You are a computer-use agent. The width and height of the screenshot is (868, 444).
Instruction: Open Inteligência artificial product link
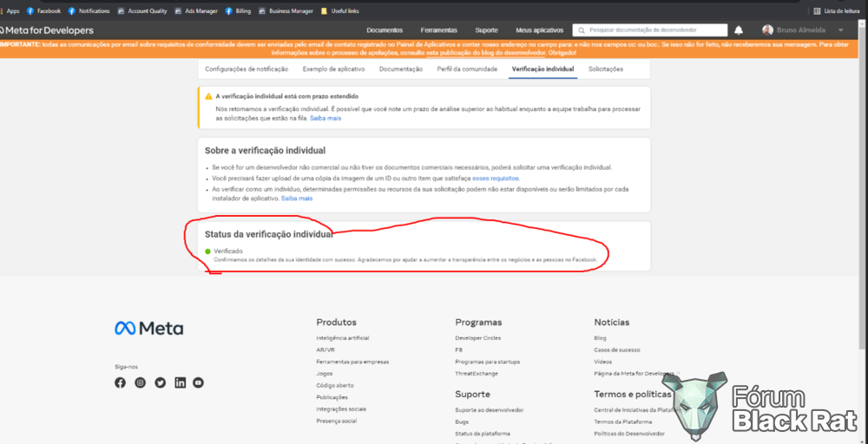343,338
